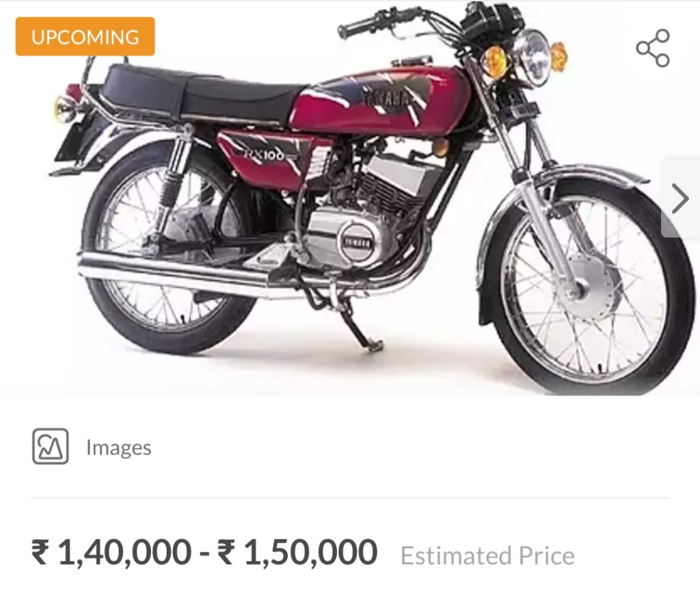
Task: Click the rupee symbol before 1,40,000
Action: click(40, 552)
